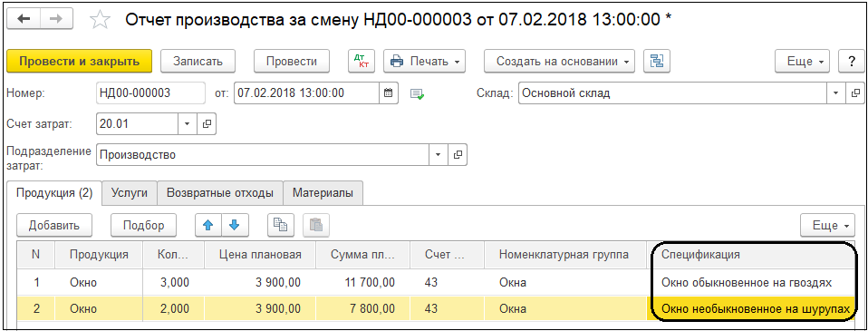Show Дт/Кт accounting entries
The image size is (868, 331).
[x=362, y=61]
